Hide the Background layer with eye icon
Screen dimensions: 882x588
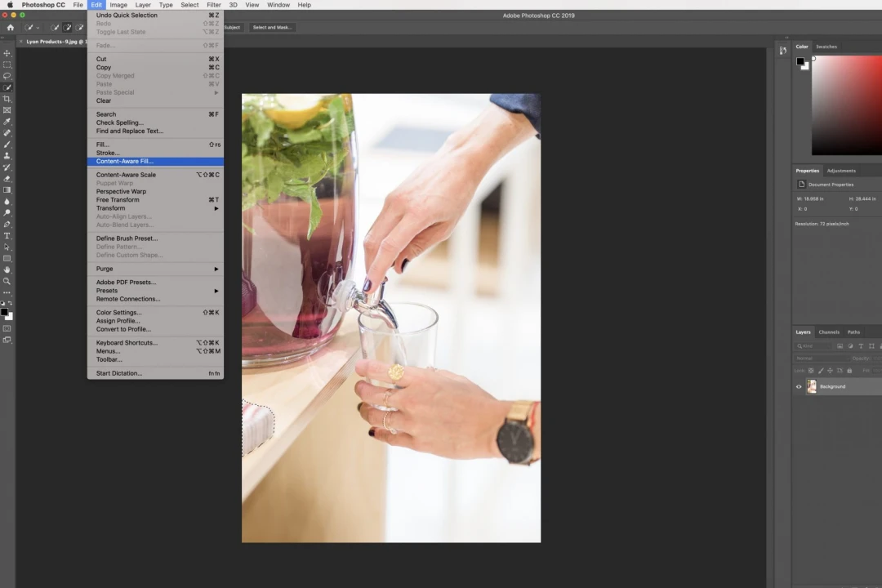pos(799,386)
